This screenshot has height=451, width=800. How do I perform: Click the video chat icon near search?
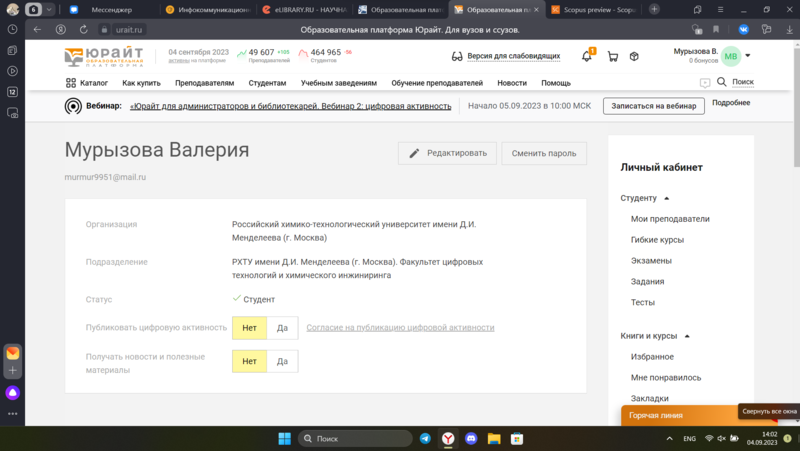(705, 83)
